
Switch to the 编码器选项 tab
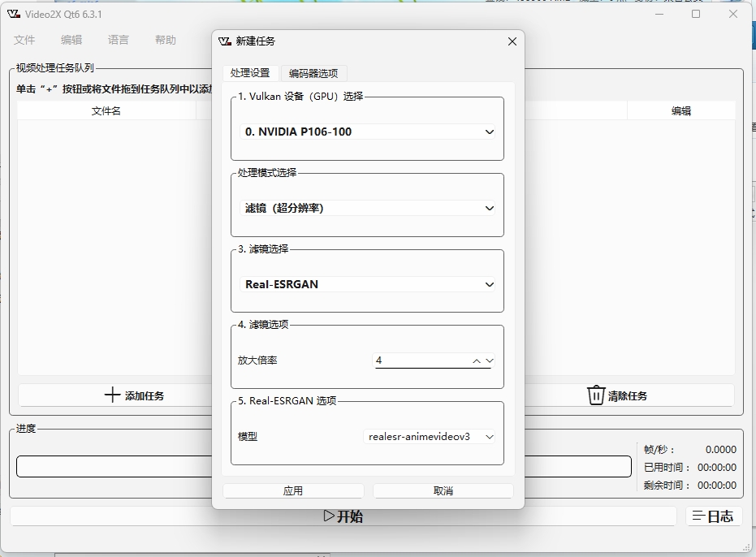click(x=313, y=73)
